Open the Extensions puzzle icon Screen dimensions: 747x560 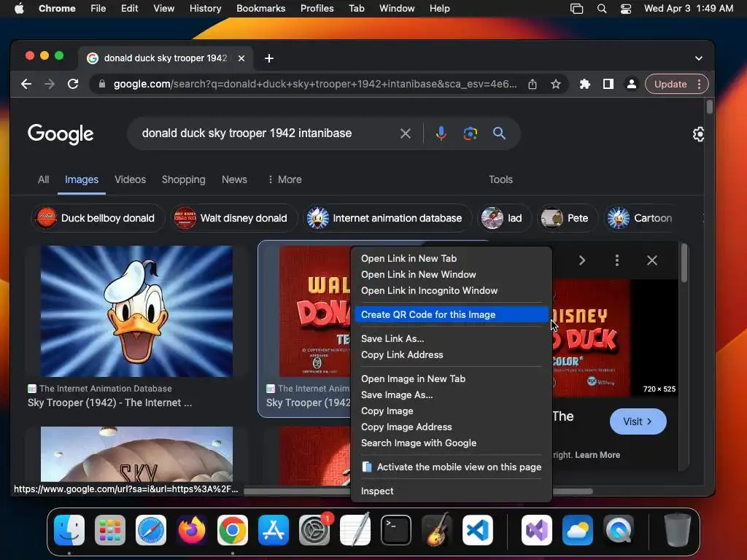[584, 85]
